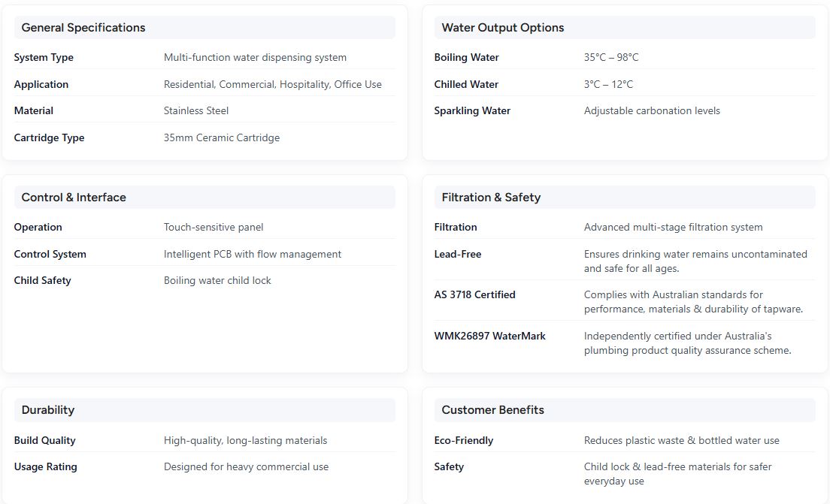
Task: Click the Chilled Water label
Action: [x=466, y=85]
